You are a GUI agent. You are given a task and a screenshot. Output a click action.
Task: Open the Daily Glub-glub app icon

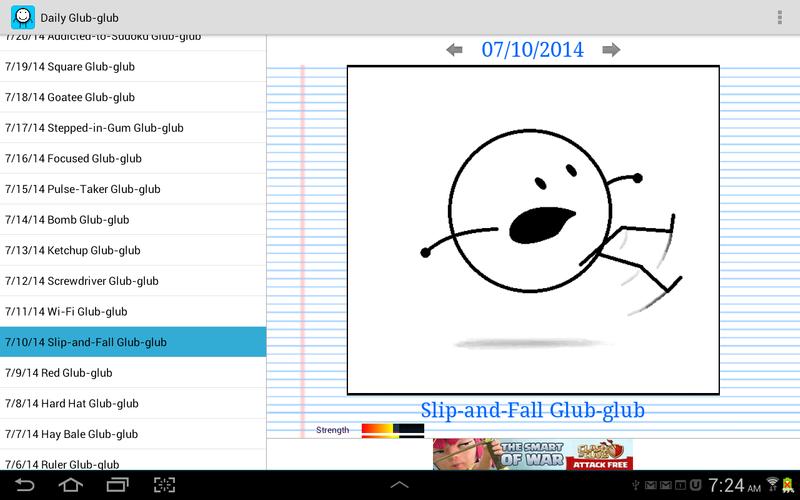(23, 17)
